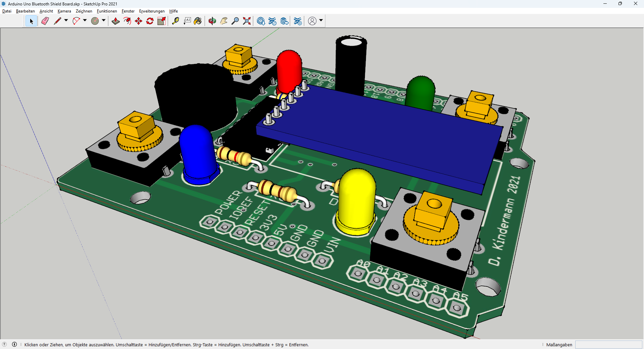Activate the Orbit camera tool
This screenshot has height=349, width=644.
212,21
